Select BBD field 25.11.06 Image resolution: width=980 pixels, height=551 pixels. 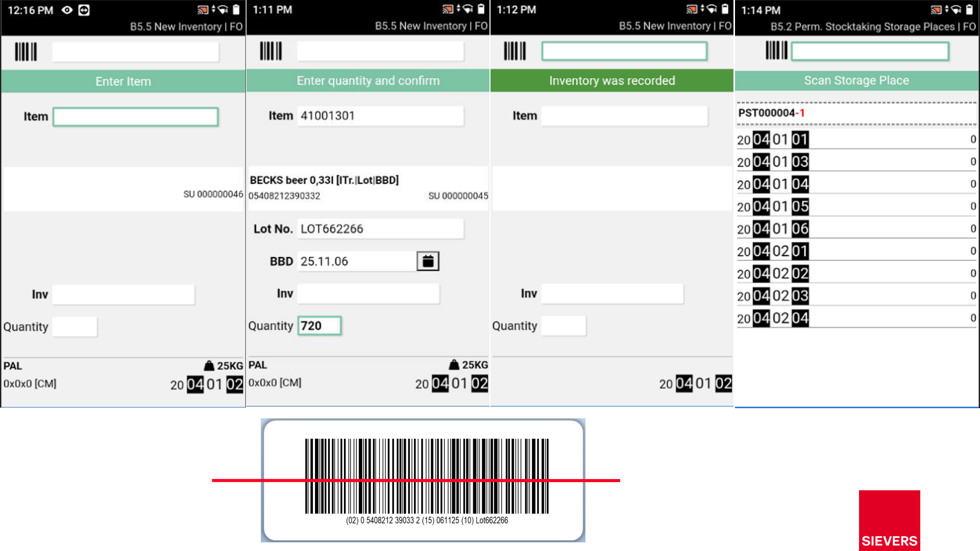tap(357, 261)
